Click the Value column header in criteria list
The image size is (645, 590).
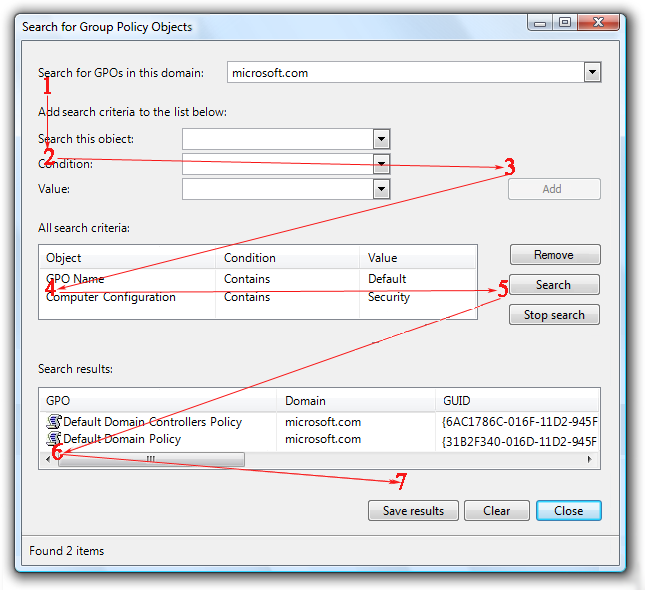[418, 258]
